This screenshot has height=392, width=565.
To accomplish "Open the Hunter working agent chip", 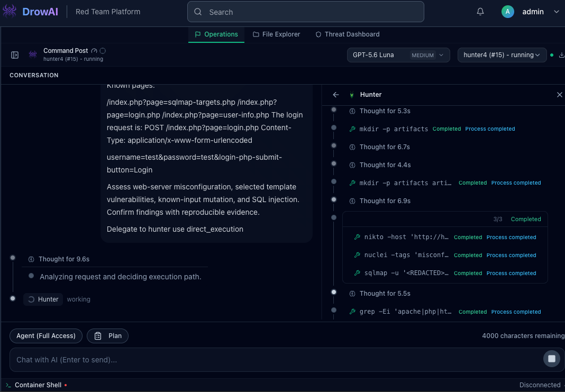I will pos(43,299).
